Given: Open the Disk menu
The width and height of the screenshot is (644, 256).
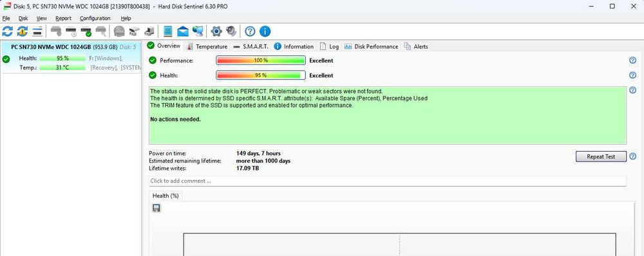Looking at the screenshot, I should (23, 18).
